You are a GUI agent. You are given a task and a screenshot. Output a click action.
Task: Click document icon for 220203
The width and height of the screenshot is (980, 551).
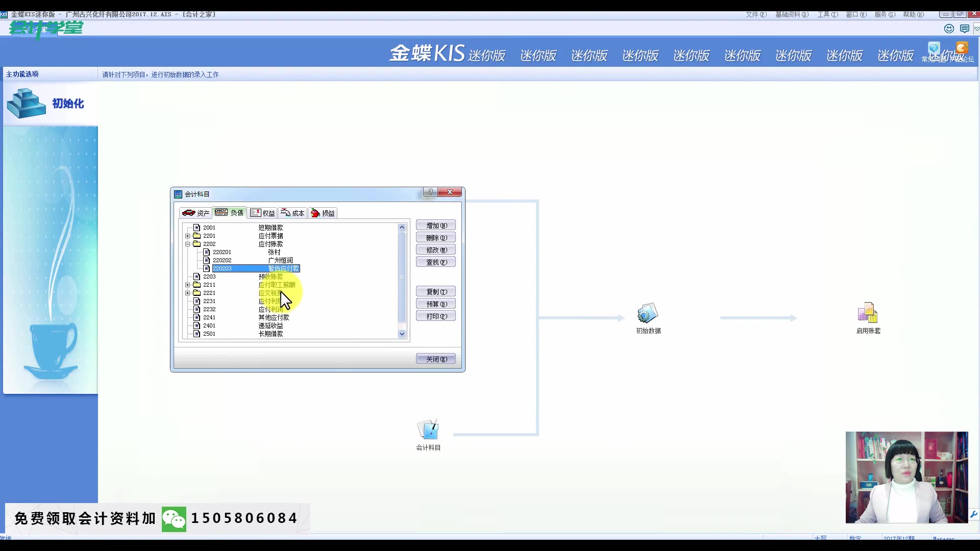click(206, 268)
